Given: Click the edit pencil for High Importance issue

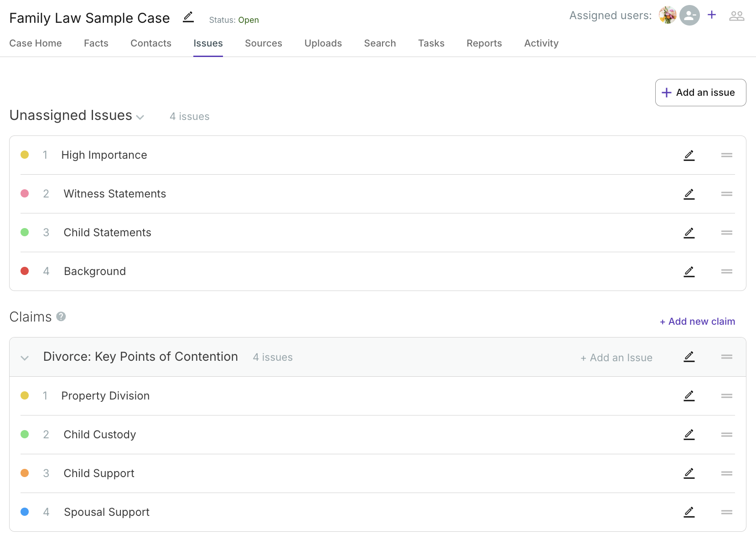Looking at the screenshot, I should pyautogui.click(x=689, y=155).
